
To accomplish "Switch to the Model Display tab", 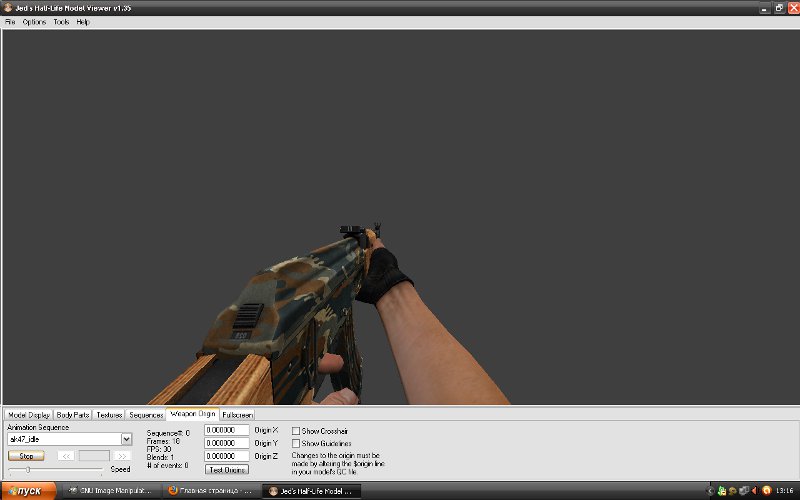I will pyautogui.click(x=29, y=415).
